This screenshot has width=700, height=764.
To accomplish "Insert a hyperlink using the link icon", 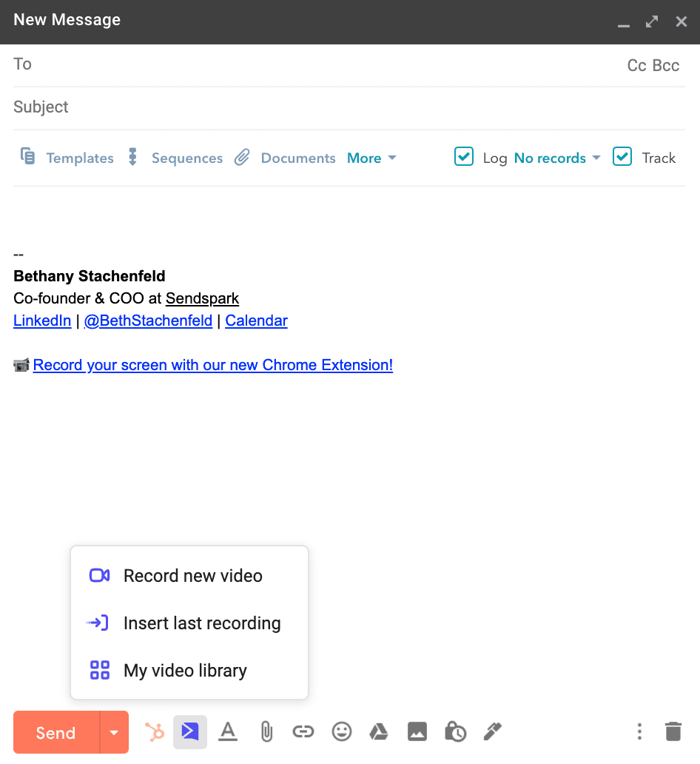I will (x=303, y=731).
